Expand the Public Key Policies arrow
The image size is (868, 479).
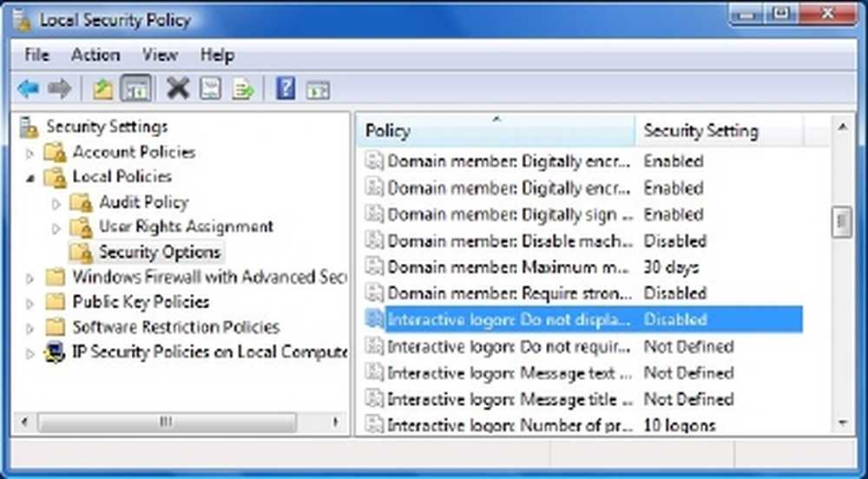pyautogui.click(x=30, y=303)
